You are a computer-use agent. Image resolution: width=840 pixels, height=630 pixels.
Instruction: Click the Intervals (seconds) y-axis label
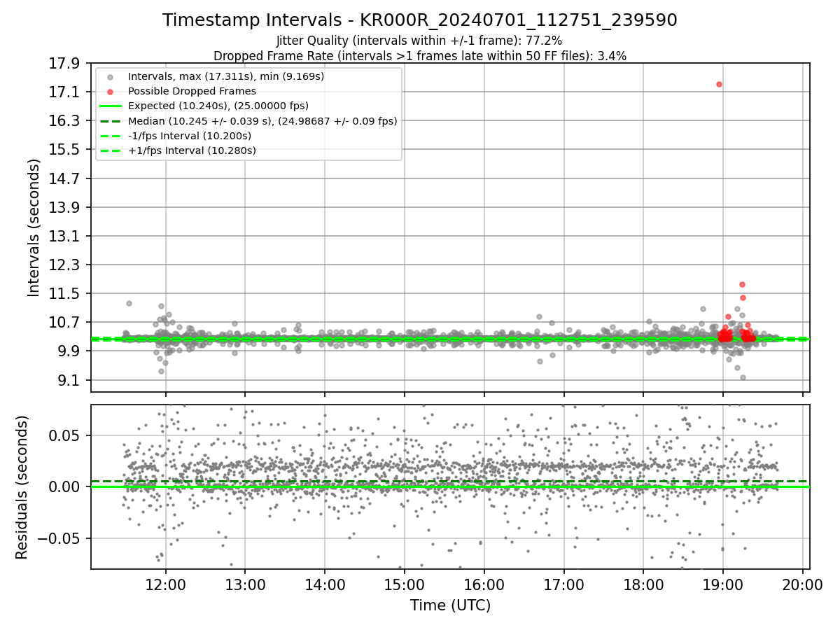pyautogui.click(x=34, y=227)
